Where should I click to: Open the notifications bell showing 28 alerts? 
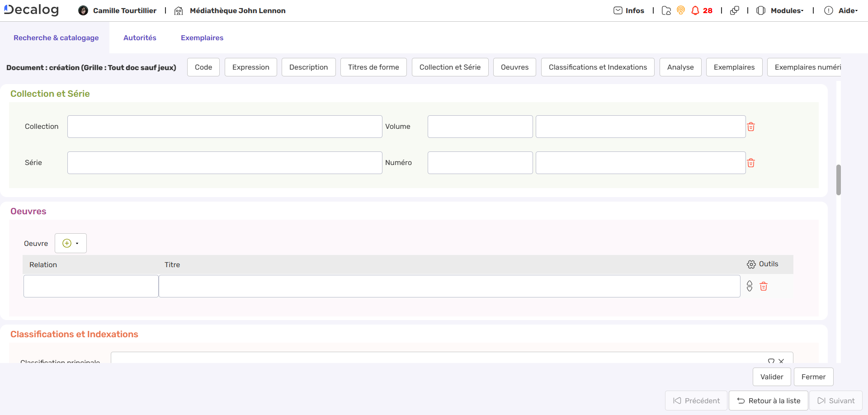click(695, 10)
